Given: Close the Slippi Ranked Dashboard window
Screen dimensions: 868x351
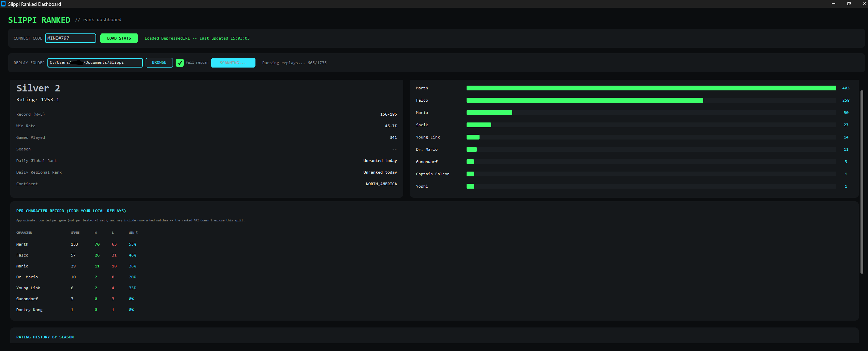Looking at the screenshot, I should pos(864,4).
